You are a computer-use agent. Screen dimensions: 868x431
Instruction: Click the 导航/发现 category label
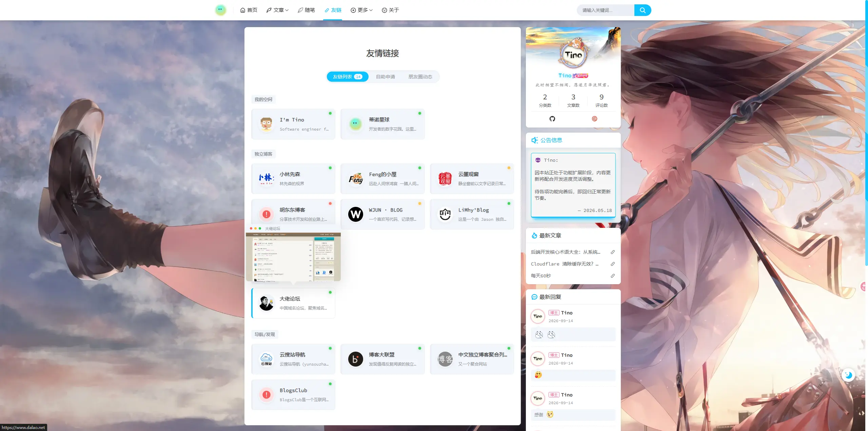[x=264, y=334]
